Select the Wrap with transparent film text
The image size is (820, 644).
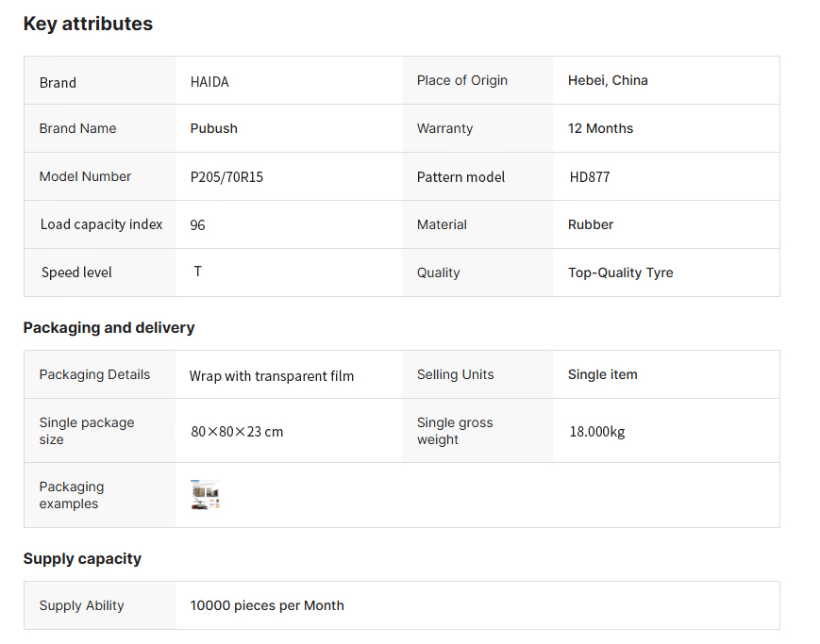point(272,375)
